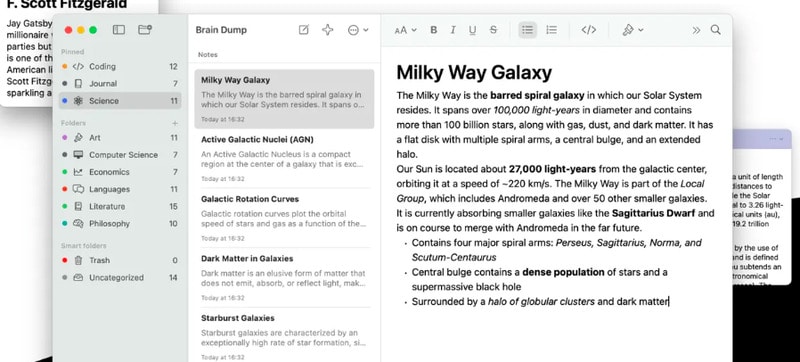The width and height of the screenshot is (800, 362).
Task: Toggle italic formatting
Action: (x=453, y=30)
